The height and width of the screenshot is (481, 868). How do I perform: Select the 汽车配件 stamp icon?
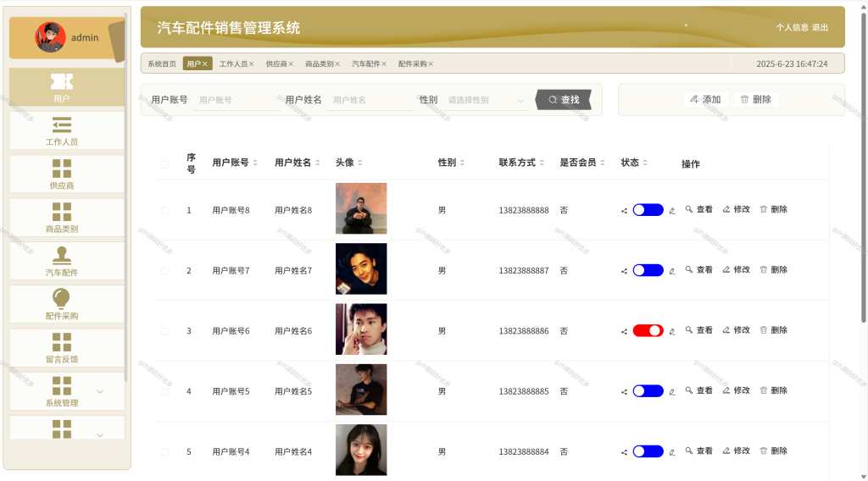click(61, 255)
